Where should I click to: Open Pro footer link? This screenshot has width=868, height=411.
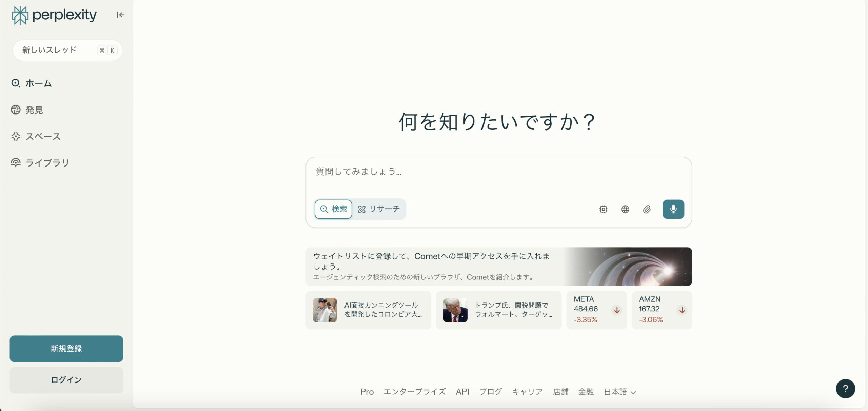367,392
